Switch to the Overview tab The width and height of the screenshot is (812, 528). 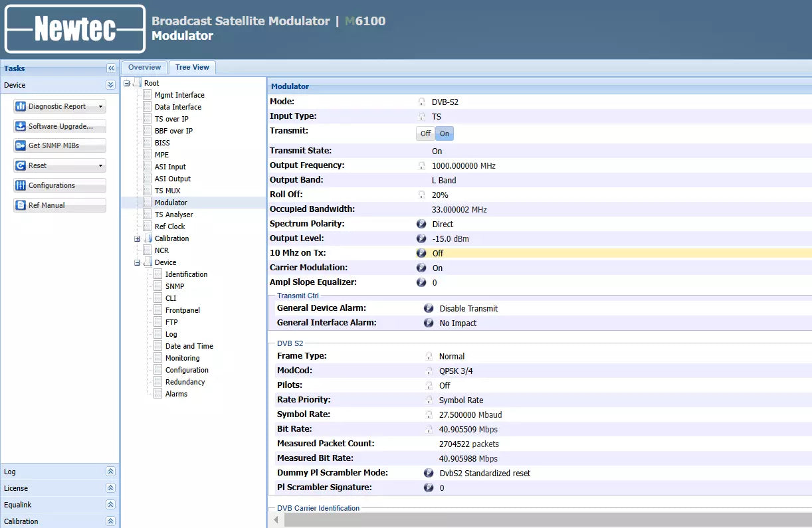[x=144, y=67]
